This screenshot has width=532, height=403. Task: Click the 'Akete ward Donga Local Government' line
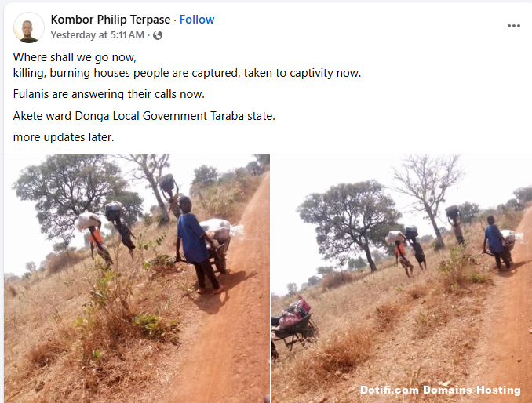(144, 116)
